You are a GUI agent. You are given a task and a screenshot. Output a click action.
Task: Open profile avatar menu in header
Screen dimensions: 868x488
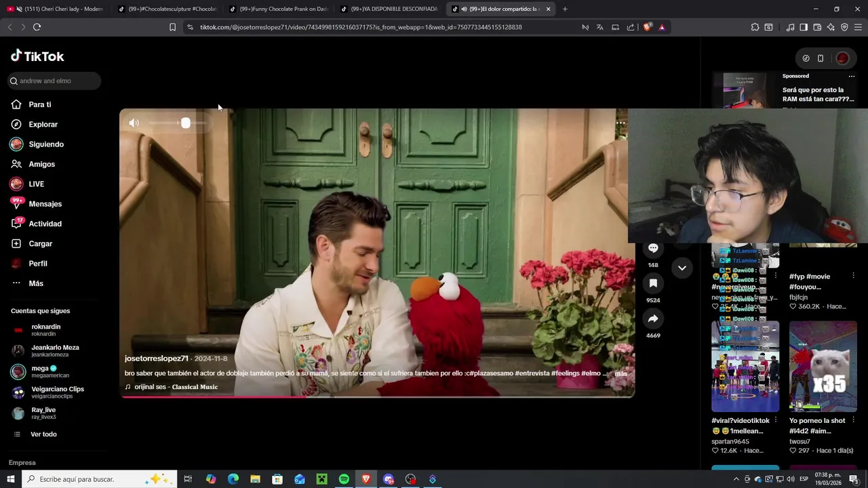[842, 58]
